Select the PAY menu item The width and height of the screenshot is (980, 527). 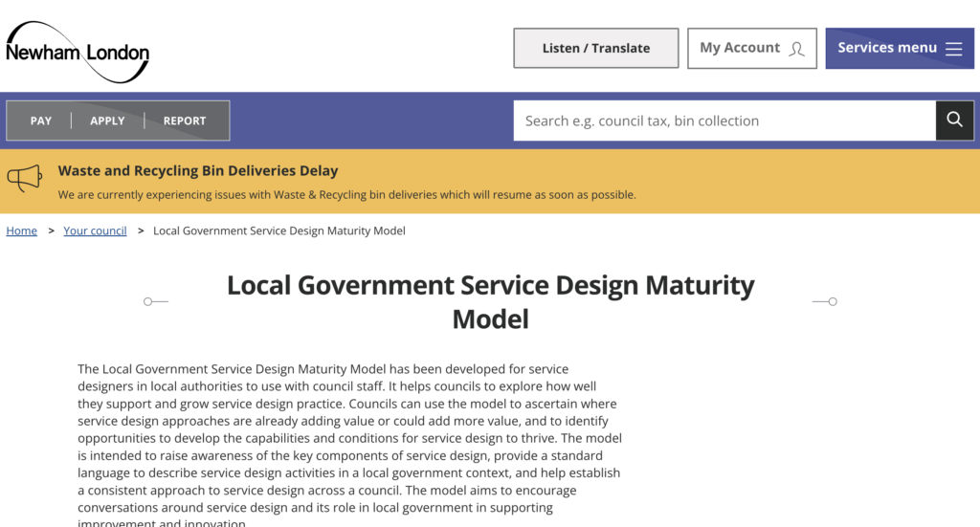click(x=41, y=121)
